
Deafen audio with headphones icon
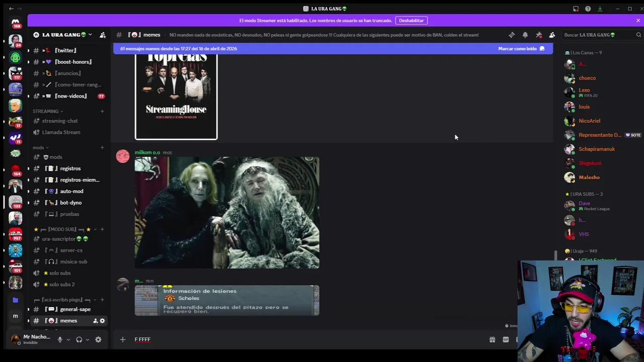[79, 339]
